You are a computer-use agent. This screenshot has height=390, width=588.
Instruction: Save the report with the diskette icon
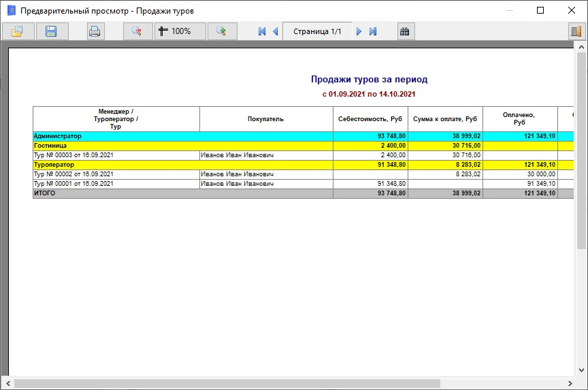point(51,31)
